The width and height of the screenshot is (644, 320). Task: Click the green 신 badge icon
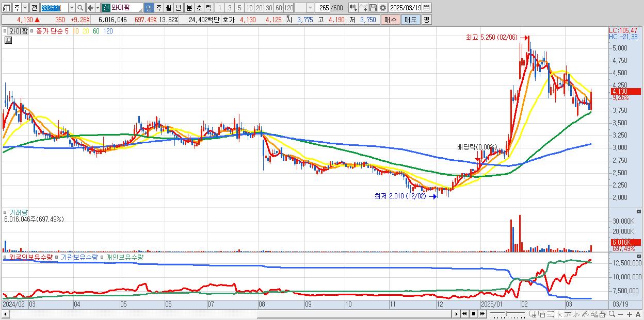tap(106, 8)
